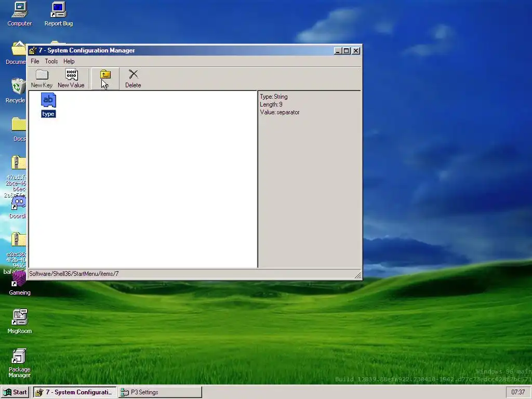Switch to P3 Settings taskbar button
Screen dimensions: 532x399
pyautogui.click(x=160, y=392)
